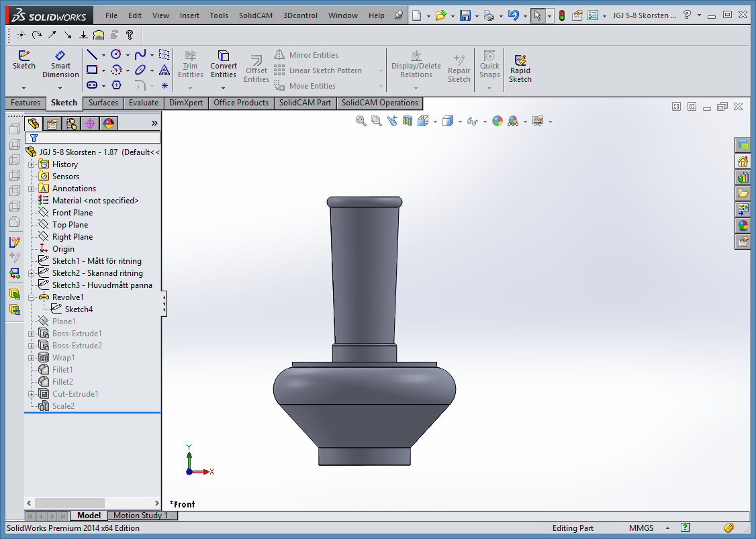This screenshot has width=756, height=539.
Task: Open the Convert Entities dropdown arrow
Action: click(223, 88)
